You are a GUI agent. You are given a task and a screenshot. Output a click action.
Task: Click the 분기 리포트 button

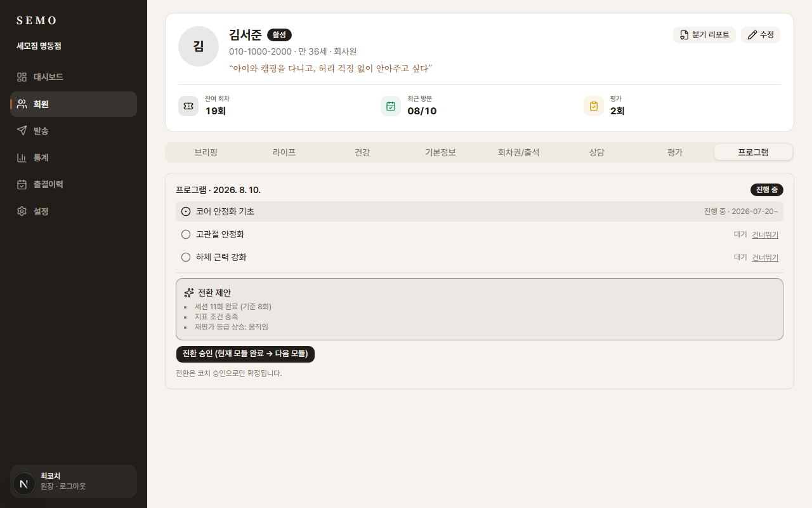(x=704, y=35)
